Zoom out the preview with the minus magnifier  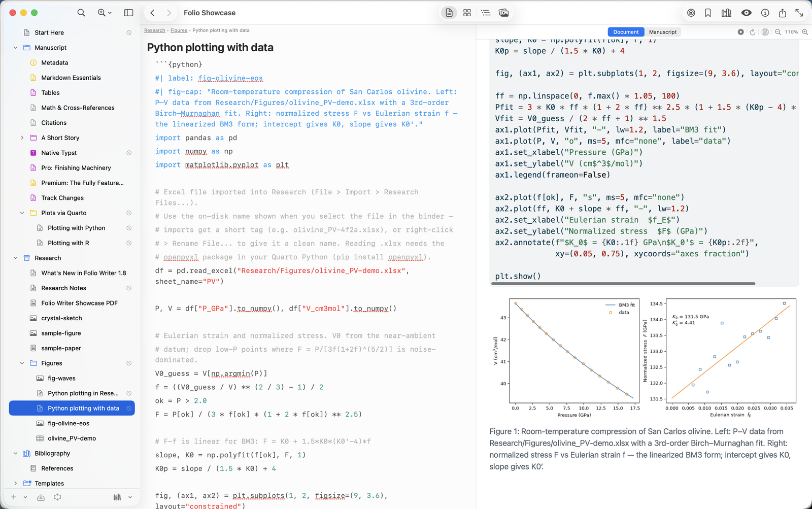(x=778, y=32)
